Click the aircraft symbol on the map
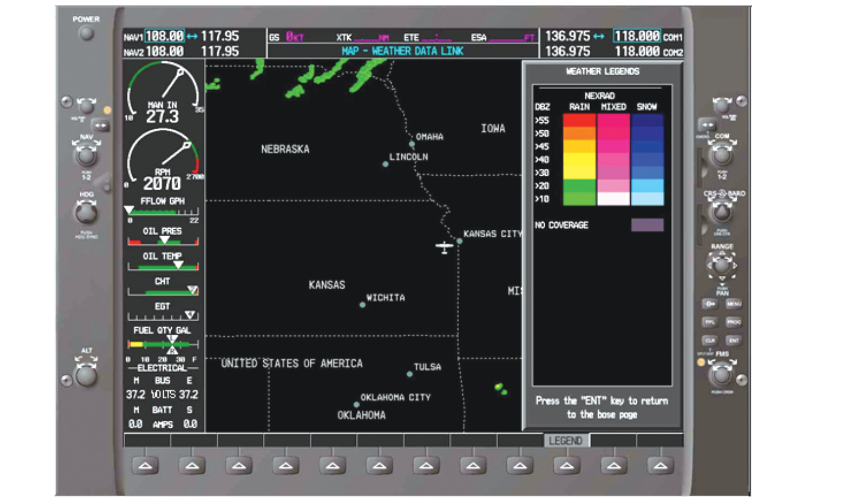The width and height of the screenshot is (865, 504). [x=444, y=247]
